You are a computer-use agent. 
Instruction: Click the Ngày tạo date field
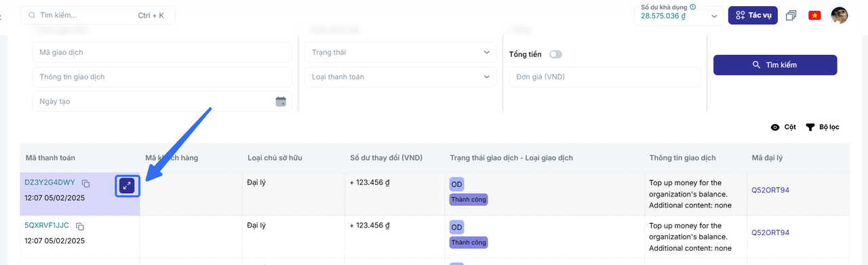pyautogui.click(x=162, y=101)
